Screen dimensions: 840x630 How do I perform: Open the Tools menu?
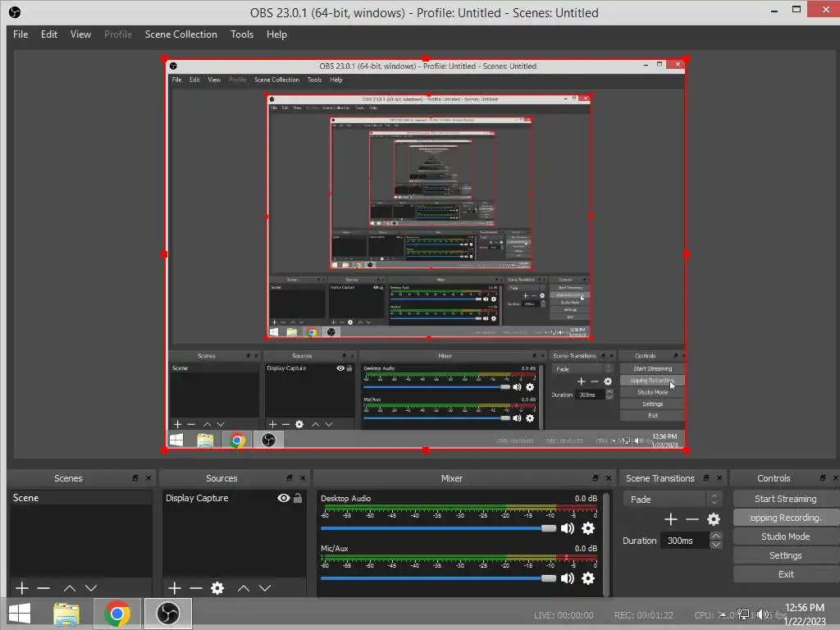coord(242,34)
